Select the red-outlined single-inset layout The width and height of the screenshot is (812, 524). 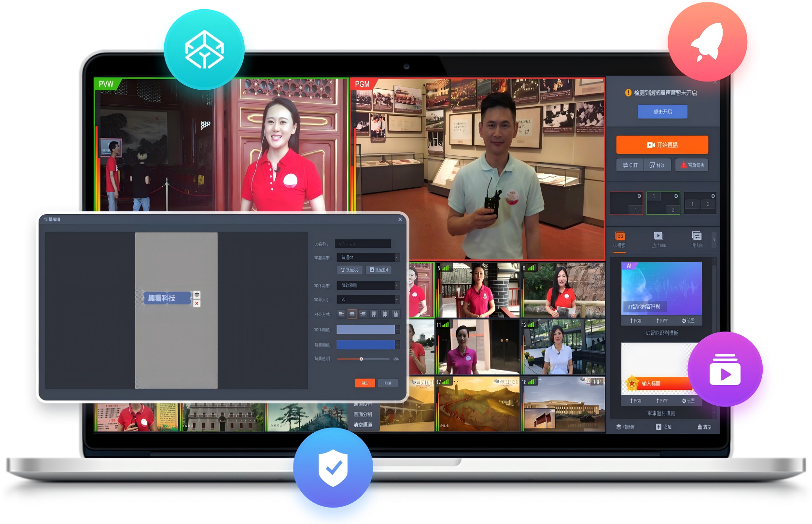click(626, 203)
